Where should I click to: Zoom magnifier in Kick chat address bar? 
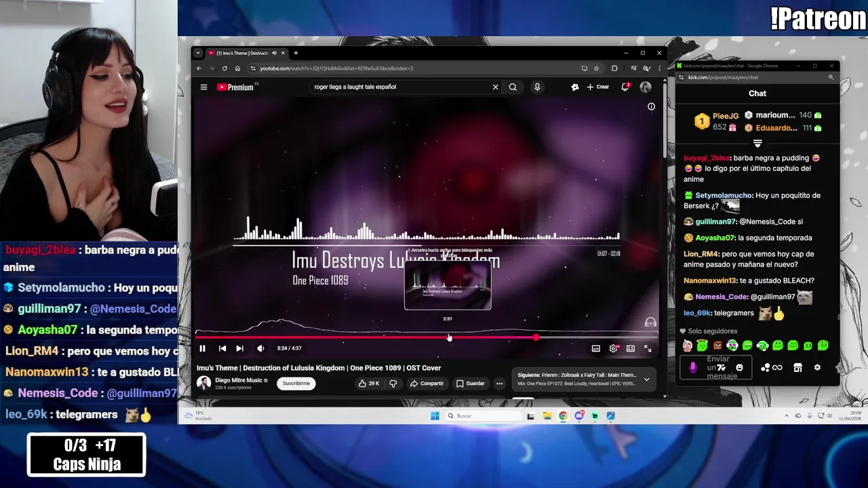[831, 77]
